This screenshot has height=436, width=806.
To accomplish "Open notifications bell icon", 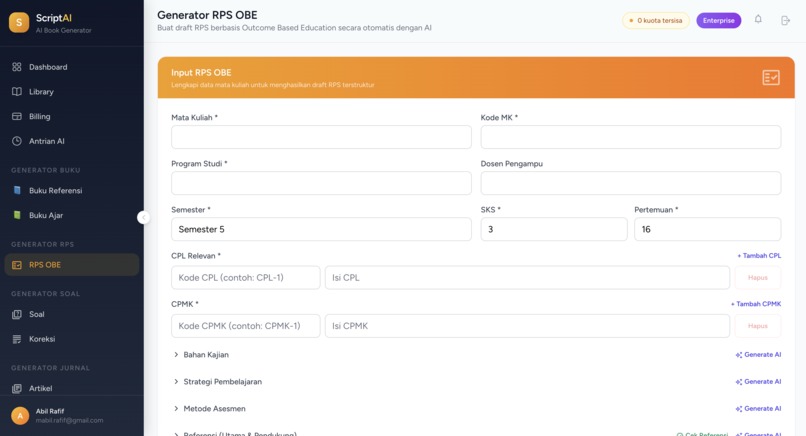I will [758, 20].
